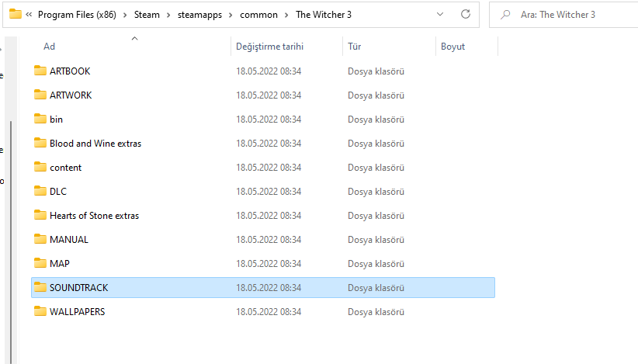Navigate to Steam breadcrumb
This screenshot has height=364, width=638.
pyautogui.click(x=147, y=15)
